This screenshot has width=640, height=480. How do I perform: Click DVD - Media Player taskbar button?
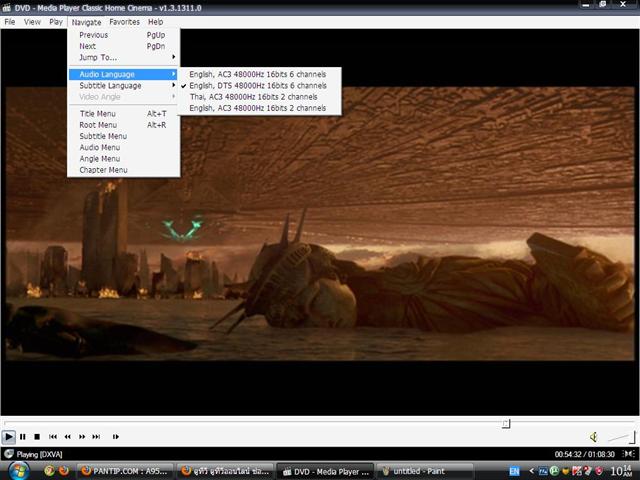coord(325,471)
